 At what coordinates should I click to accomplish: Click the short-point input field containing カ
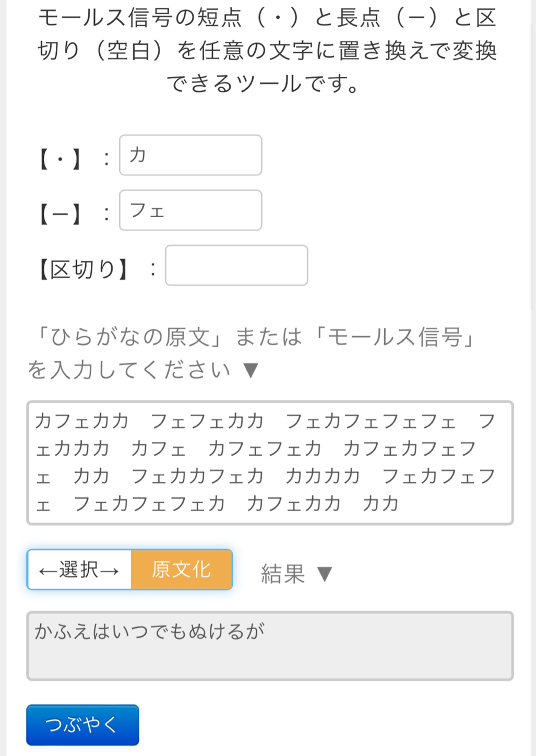click(190, 155)
